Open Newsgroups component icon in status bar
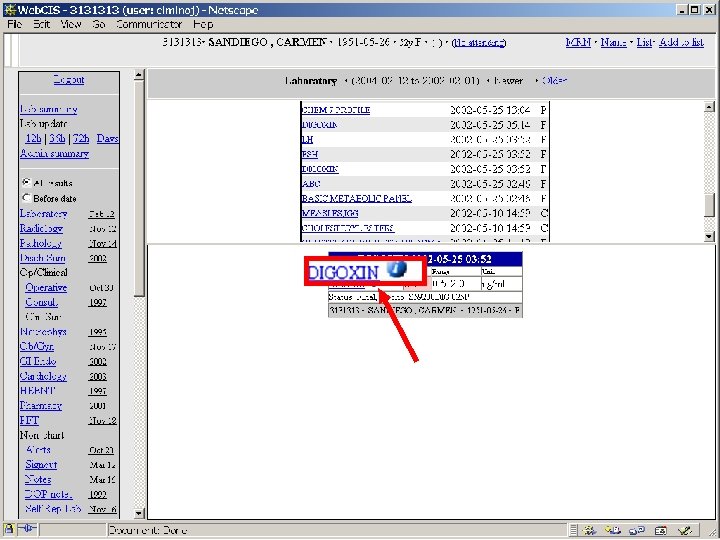Viewport: 720px width, 540px height. (x=636, y=530)
